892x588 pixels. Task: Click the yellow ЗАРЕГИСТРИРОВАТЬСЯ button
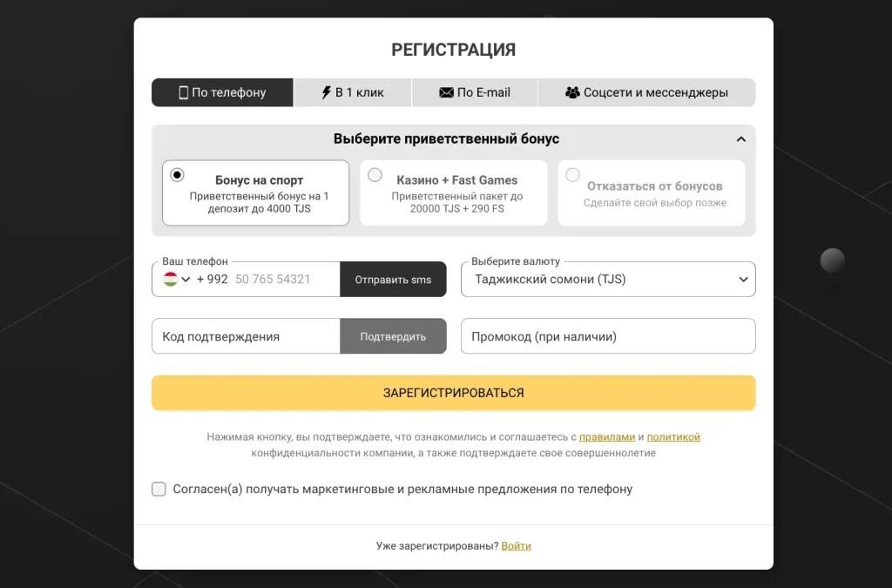(x=453, y=393)
